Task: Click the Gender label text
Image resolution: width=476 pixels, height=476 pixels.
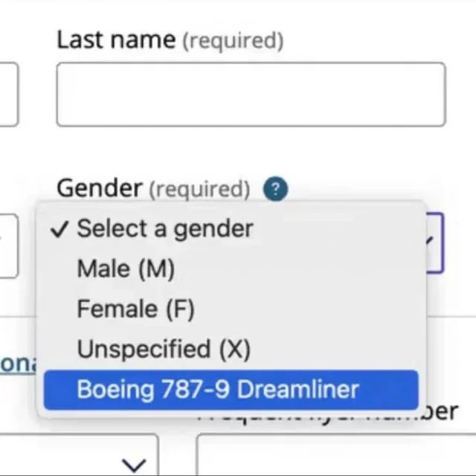Action: (x=100, y=188)
